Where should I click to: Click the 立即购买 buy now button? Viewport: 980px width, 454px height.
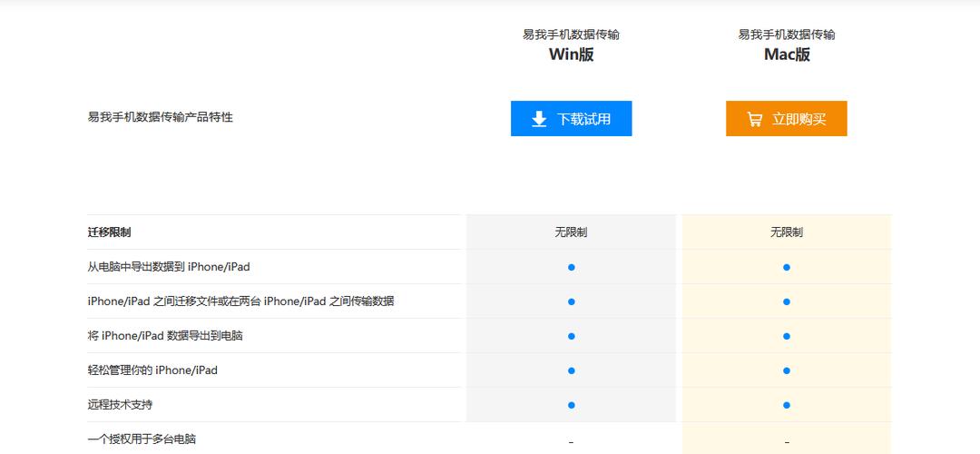pyautogui.click(x=786, y=118)
